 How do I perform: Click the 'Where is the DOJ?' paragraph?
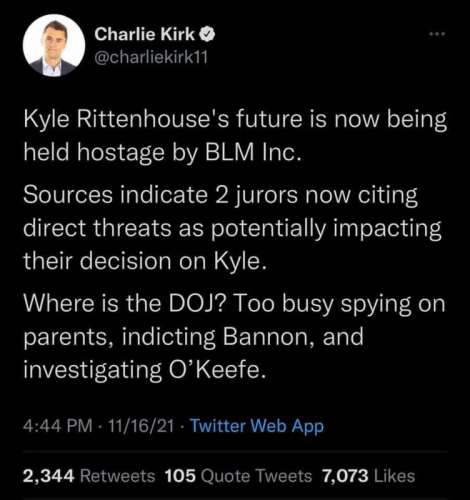coord(234,337)
